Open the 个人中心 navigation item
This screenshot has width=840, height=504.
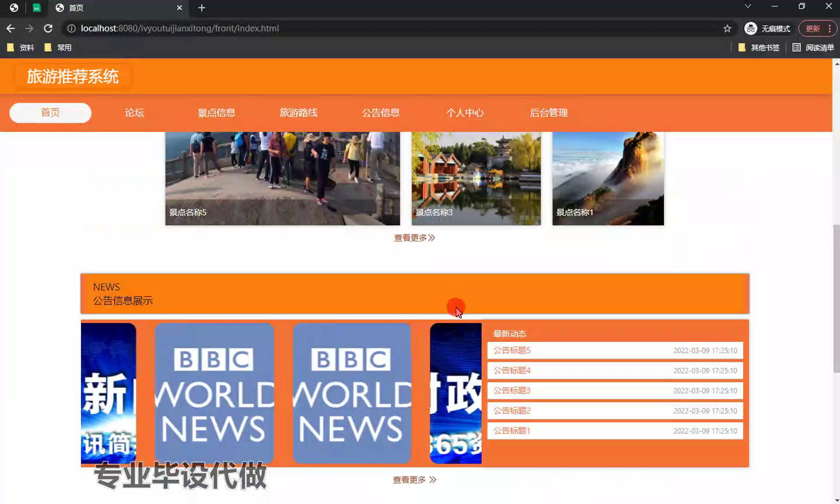click(x=465, y=113)
